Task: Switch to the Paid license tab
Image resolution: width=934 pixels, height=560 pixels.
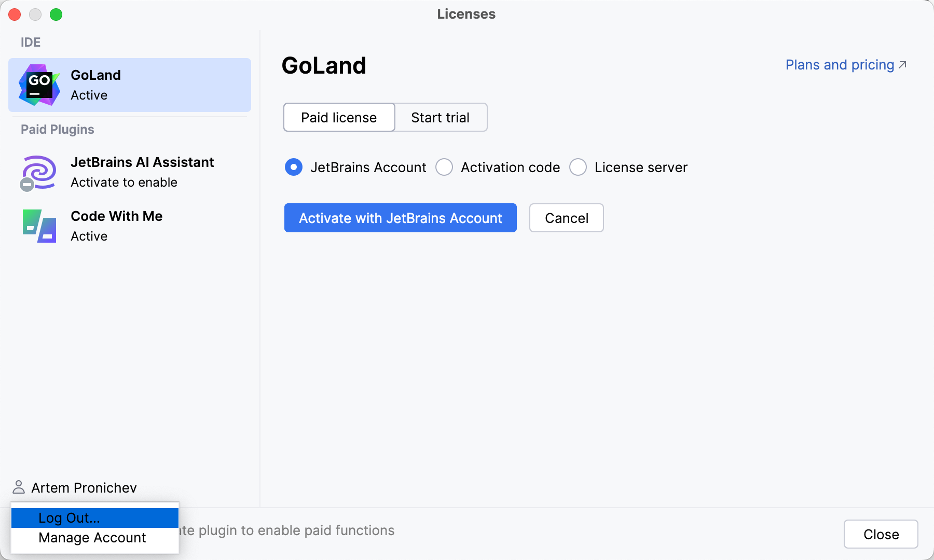Action: point(339,118)
